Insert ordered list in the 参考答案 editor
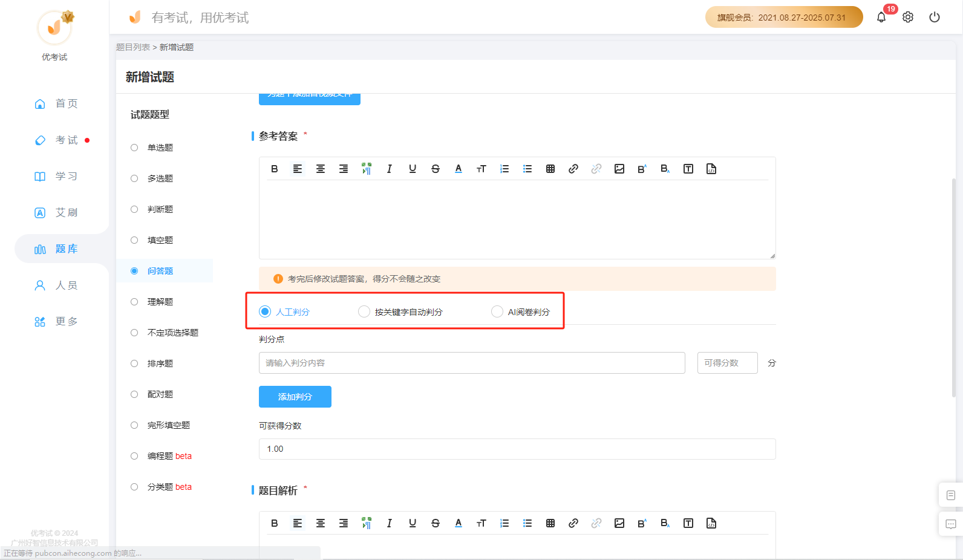Image resolution: width=963 pixels, height=560 pixels. [504, 169]
